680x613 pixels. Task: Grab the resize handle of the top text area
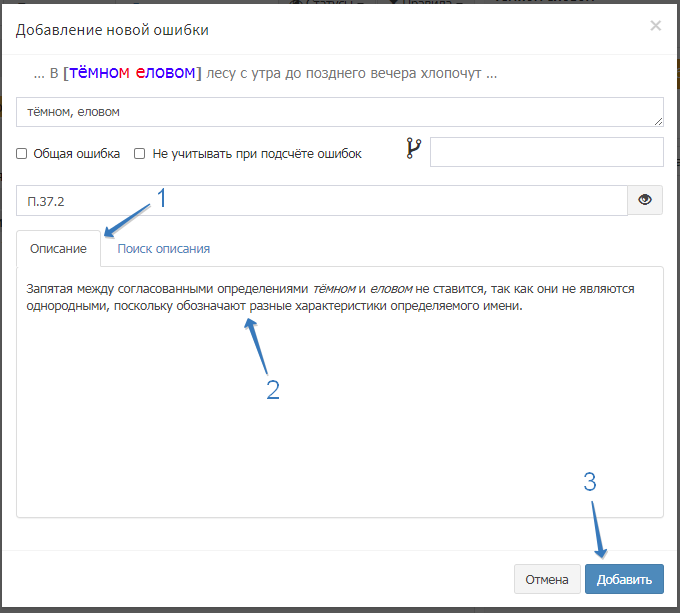tap(658, 121)
